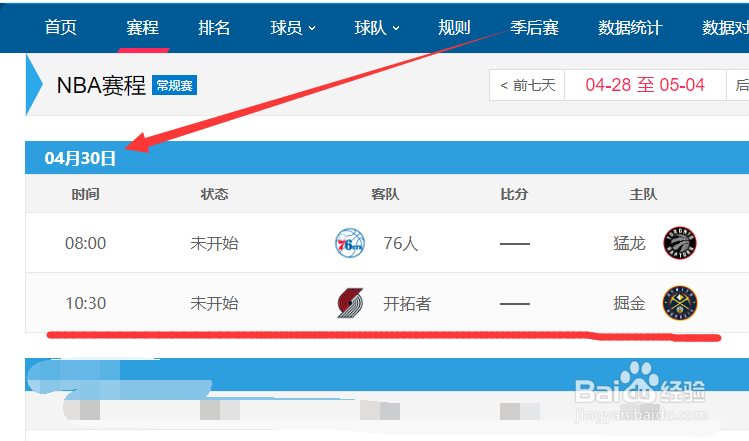Click the 常规赛 badge
The image size is (749, 441).
coord(174,86)
